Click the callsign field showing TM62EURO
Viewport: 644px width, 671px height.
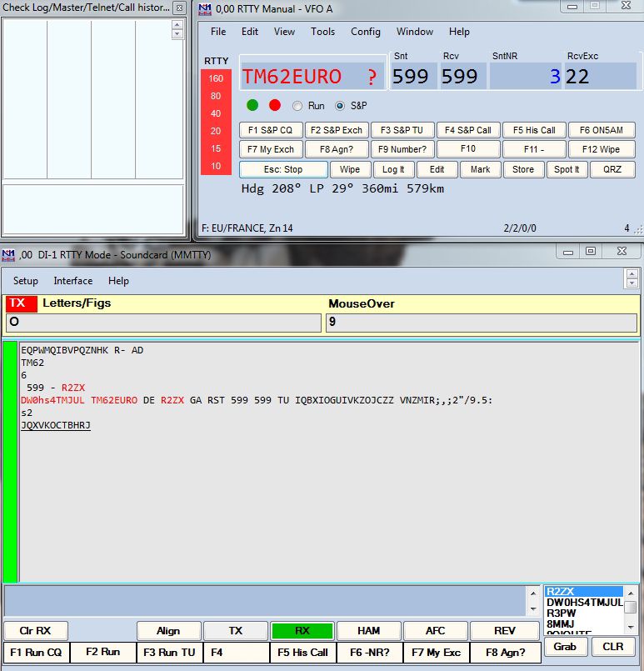pos(312,77)
